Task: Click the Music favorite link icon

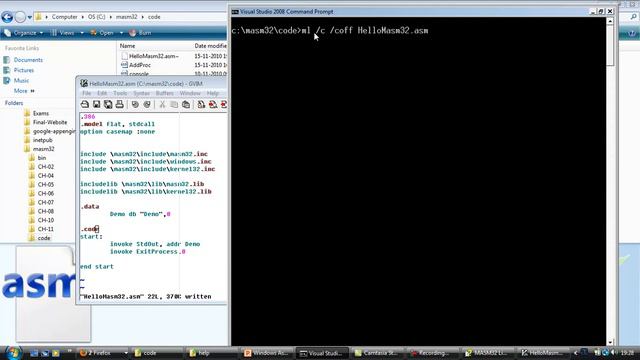Action: click(x=7, y=80)
